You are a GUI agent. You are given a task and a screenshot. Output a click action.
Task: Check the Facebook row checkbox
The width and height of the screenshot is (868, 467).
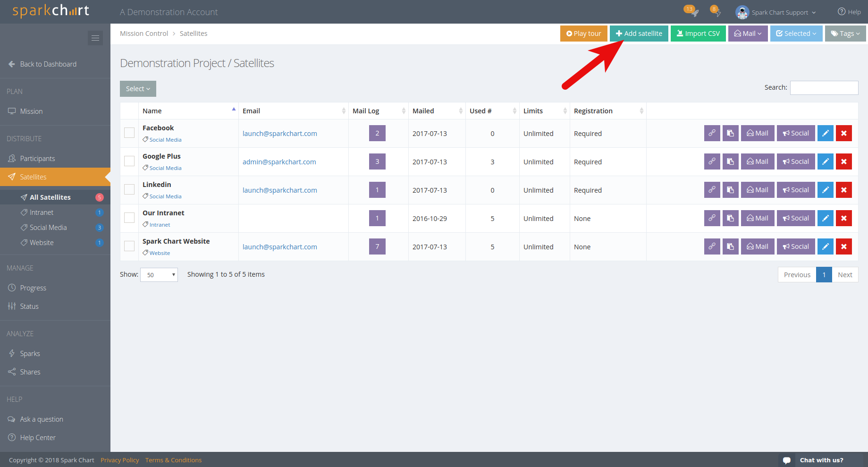[129, 133]
